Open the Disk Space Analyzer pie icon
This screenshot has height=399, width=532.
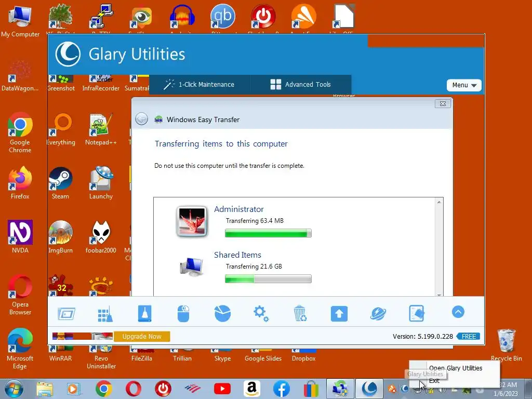point(222,313)
